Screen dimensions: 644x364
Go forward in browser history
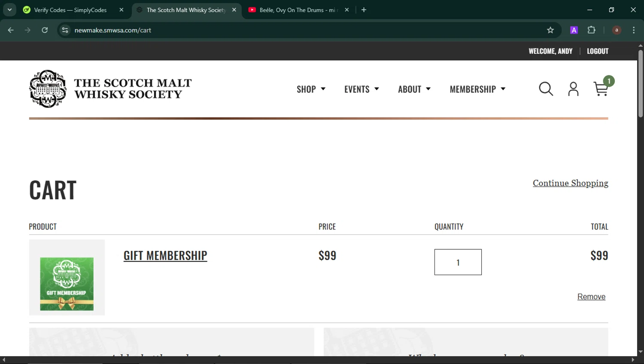[27, 30]
